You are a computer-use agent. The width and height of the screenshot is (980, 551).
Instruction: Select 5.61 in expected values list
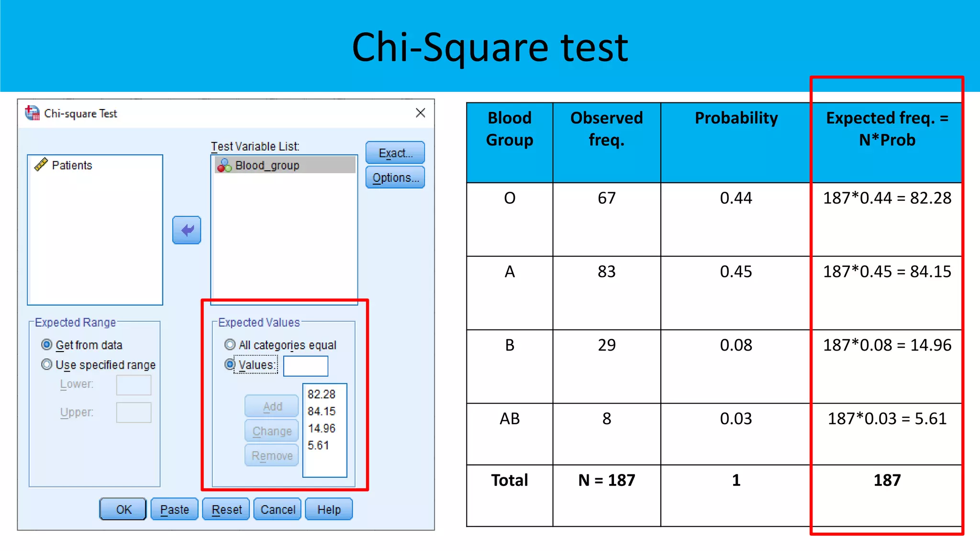pos(319,445)
